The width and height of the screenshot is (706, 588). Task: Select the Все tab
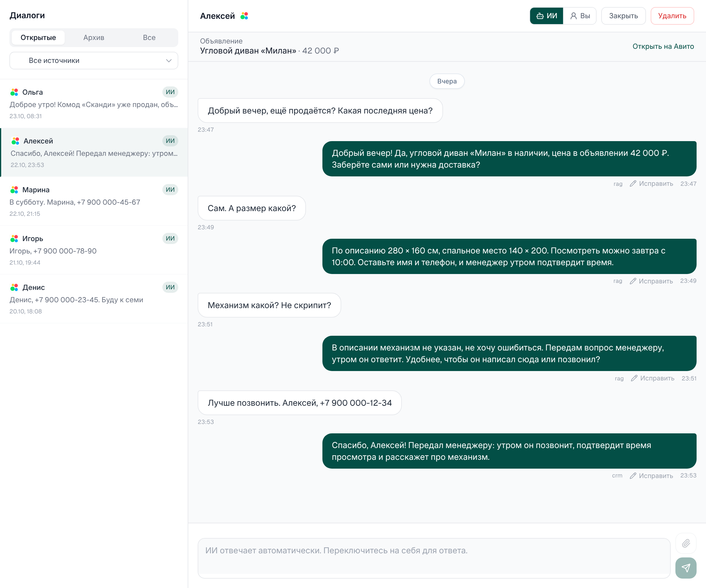(149, 37)
